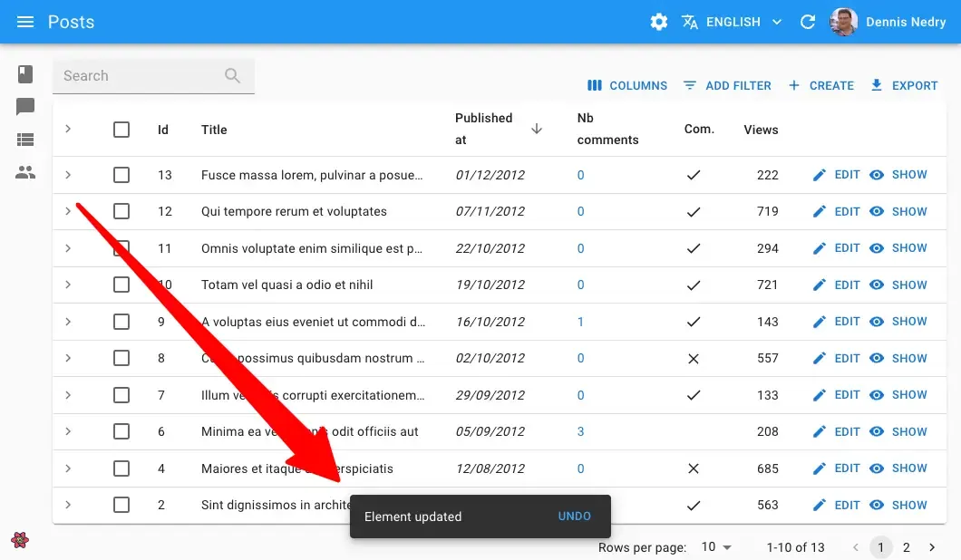Go to page 2 of results
The image size is (961, 560).
(906, 547)
